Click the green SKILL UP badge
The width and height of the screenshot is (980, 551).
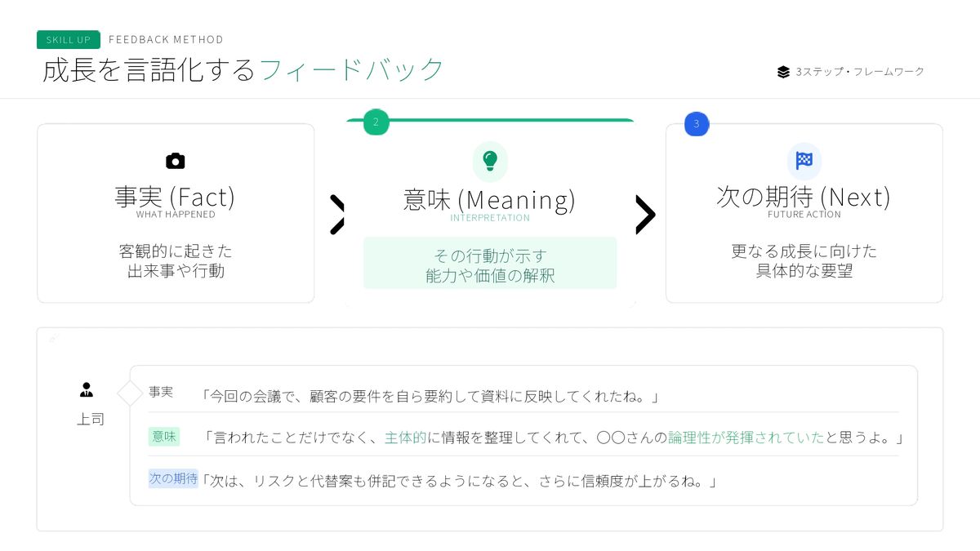[x=68, y=39]
